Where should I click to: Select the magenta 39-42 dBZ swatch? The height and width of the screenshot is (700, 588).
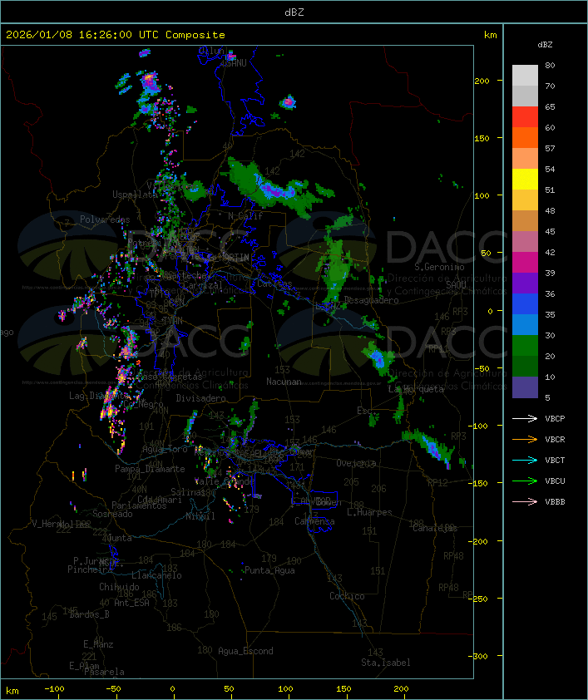pyautogui.click(x=525, y=263)
